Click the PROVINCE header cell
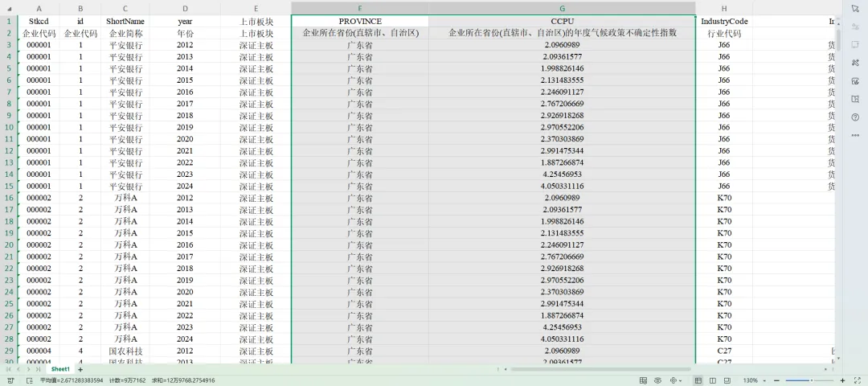The image size is (868, 386). click(x=360, y=21)
